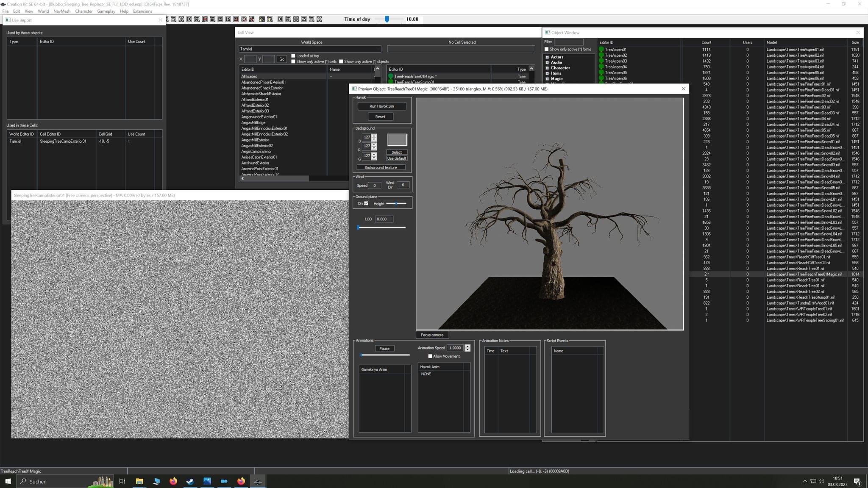Click the Focus camera button
Screen dimensions: 868x488
click(432, 335)
